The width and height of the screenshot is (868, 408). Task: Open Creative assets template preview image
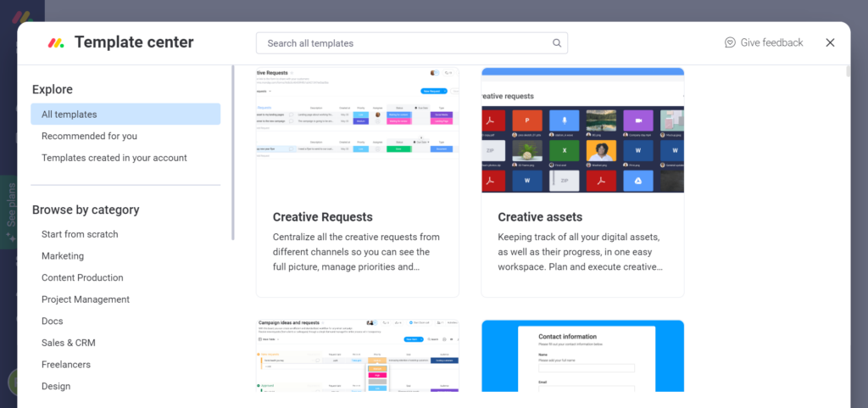pos(583,130)
